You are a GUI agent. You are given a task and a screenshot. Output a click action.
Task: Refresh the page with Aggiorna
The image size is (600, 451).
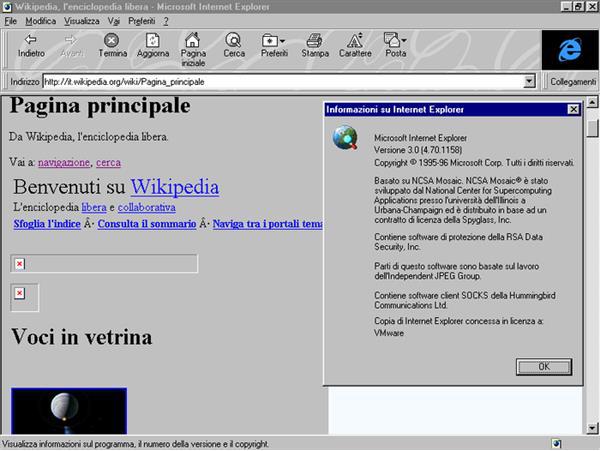[153, 46]
